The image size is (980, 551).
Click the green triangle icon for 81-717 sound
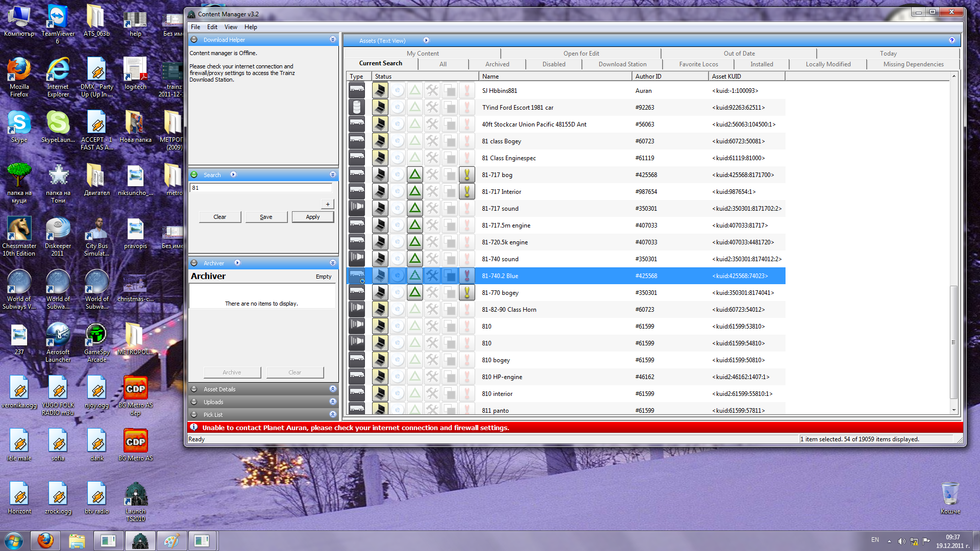415,209
